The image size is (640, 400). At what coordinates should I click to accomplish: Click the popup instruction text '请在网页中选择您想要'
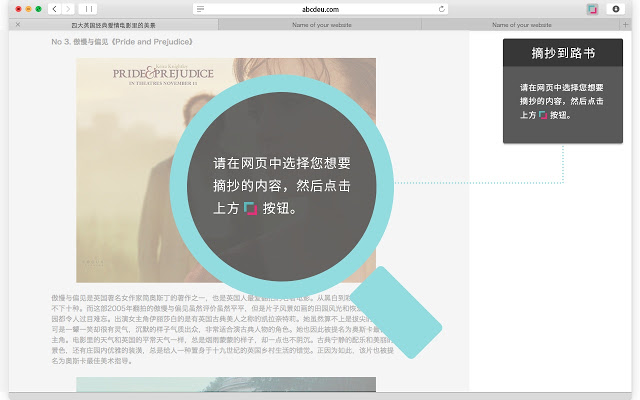click(x=562, y=87)
